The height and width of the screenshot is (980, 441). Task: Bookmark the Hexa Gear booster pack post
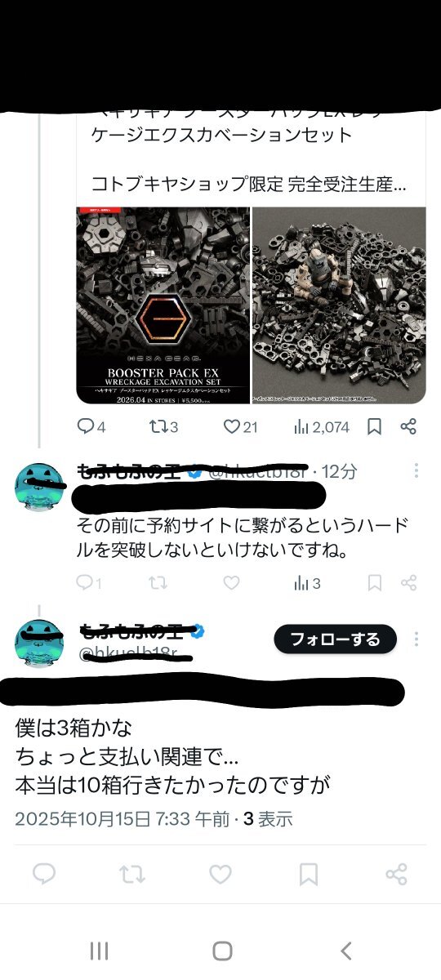point(374,426)
